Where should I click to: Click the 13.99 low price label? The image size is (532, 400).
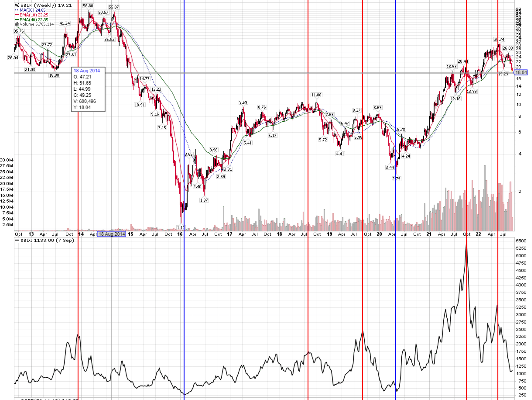pyautogui.click(x=472, y=91)
